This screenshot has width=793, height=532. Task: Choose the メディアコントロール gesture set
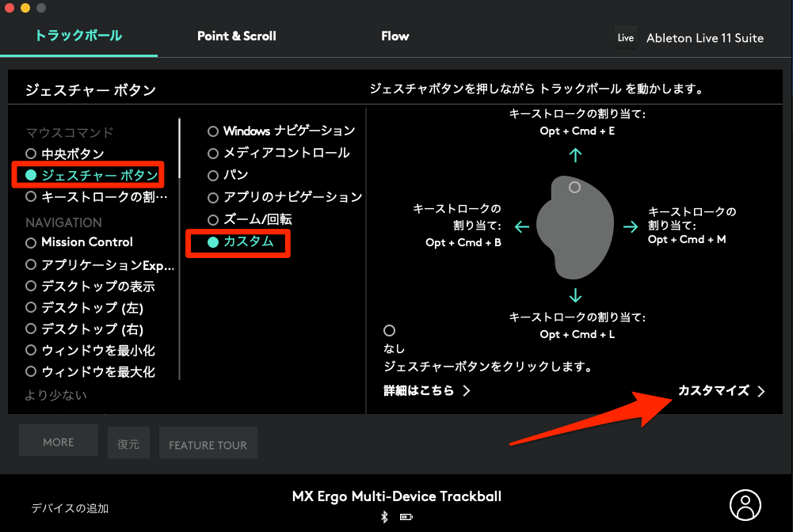coord(213,153)
